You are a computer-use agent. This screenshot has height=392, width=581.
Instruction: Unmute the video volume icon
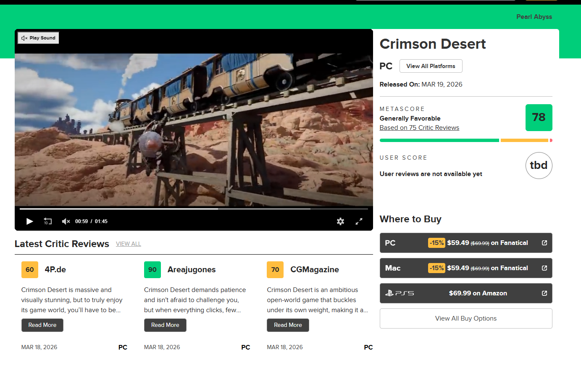click(66, 221)
